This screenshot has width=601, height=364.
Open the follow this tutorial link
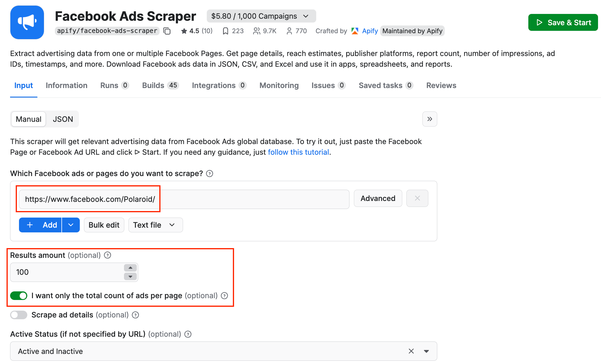coord(298,152)
